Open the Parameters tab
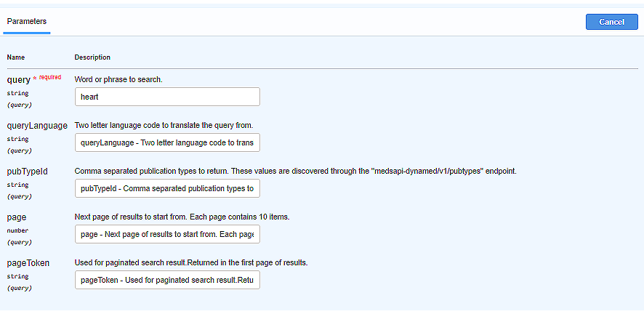The image size is (644, 314). [x=27, y=22]
